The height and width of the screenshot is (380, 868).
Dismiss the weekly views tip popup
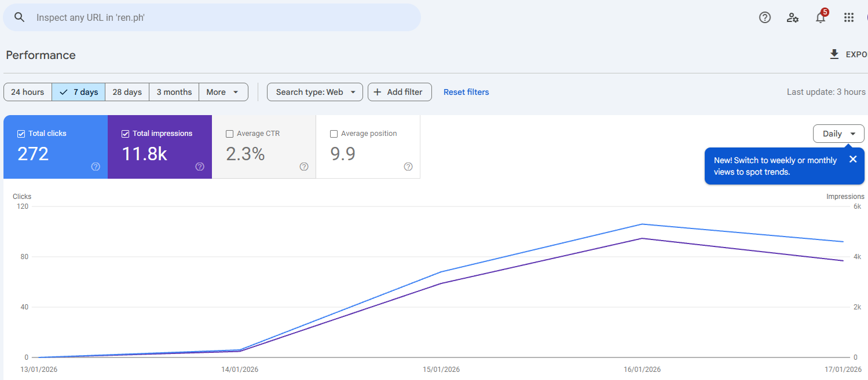853,158
